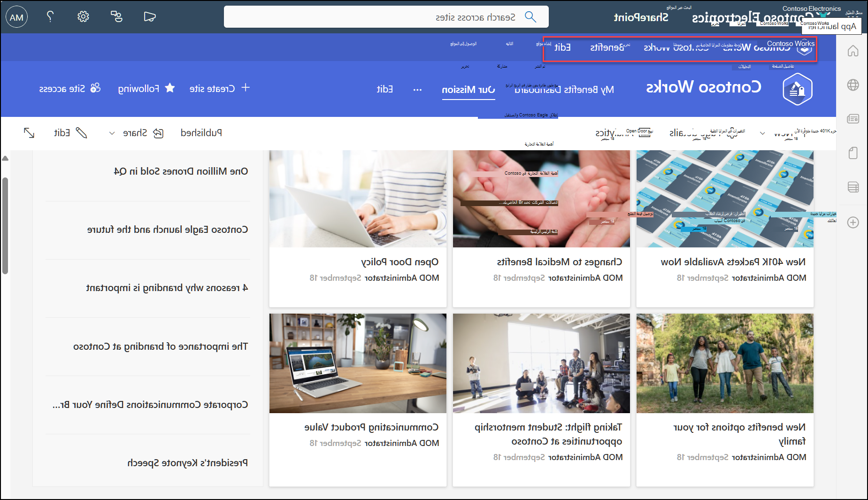Click the Contoso Works site title
The image size is (868, 500).
703,87
